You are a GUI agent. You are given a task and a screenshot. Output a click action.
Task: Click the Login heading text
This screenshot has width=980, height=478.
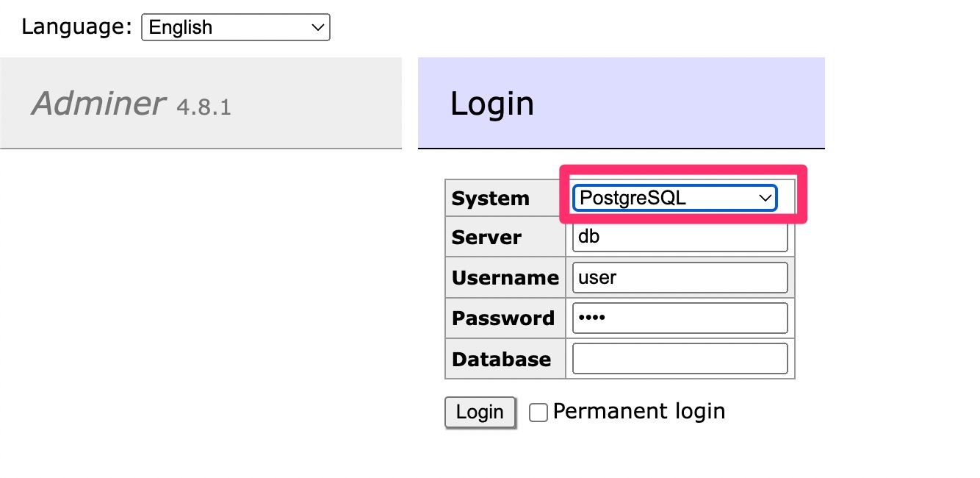click(491, 104)
